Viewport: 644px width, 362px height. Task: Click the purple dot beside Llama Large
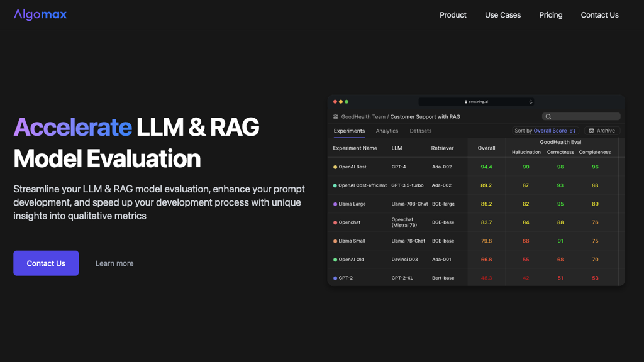click(x=335, y=204)
